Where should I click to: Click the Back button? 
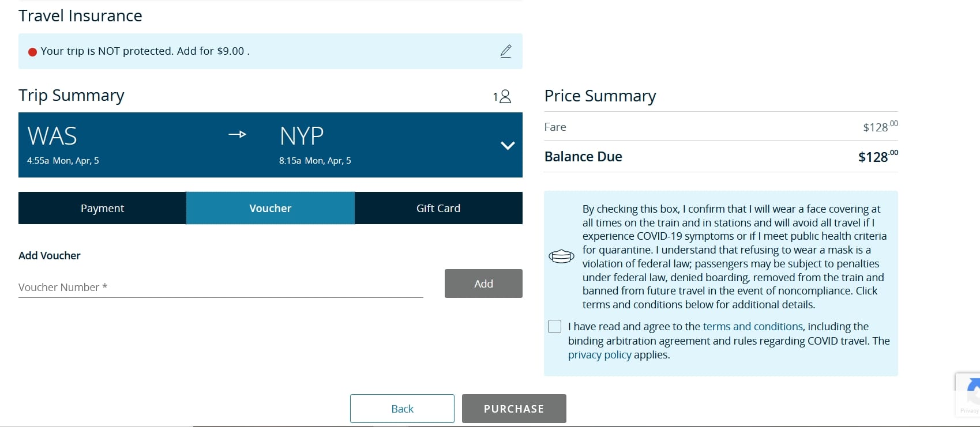click(x=401, y=408)
